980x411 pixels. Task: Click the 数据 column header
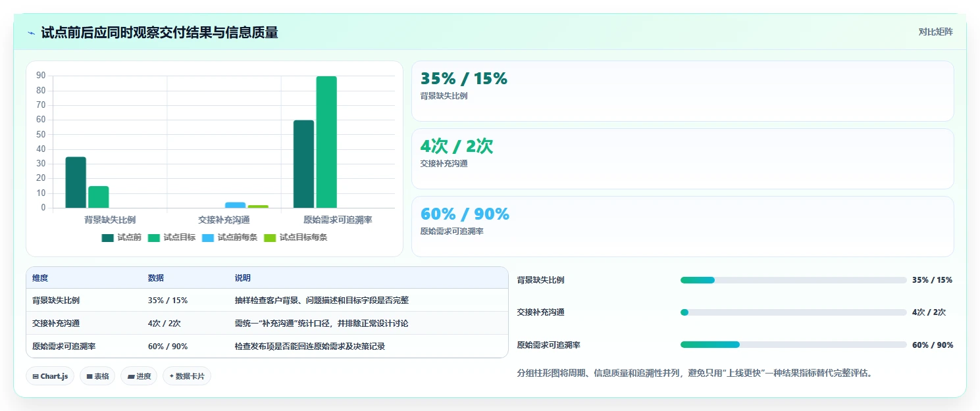coord(156,278)
